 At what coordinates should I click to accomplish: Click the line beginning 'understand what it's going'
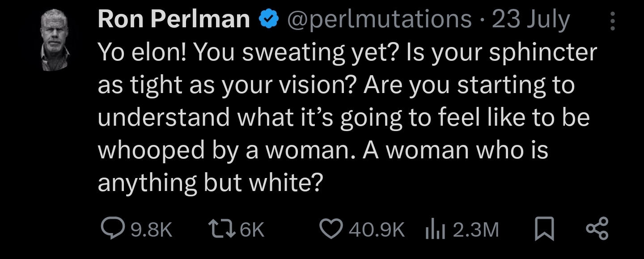343,118
